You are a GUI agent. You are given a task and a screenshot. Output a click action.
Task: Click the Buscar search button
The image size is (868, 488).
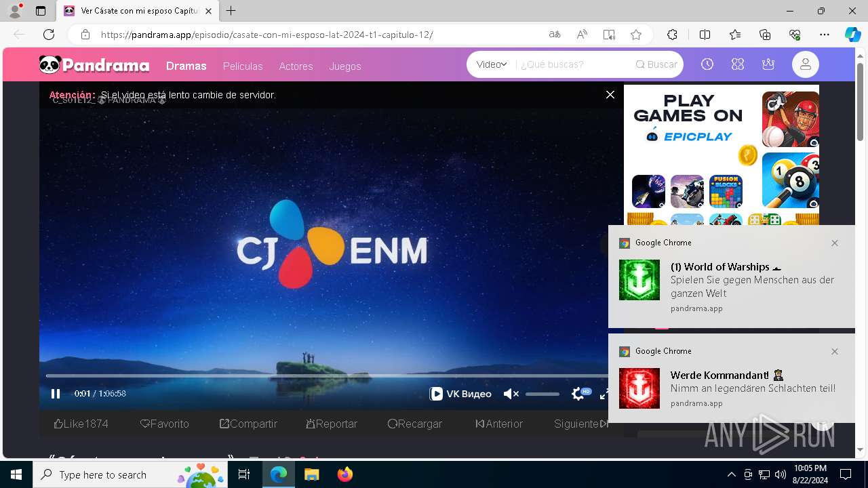pyautogui.click(x=656, y=64)
